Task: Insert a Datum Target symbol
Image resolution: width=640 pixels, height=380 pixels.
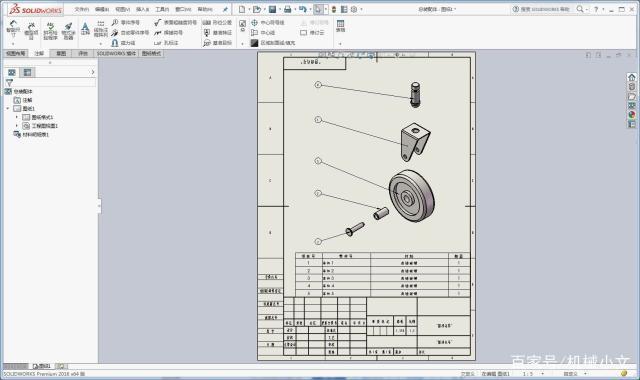Action: tap(218, 43)
